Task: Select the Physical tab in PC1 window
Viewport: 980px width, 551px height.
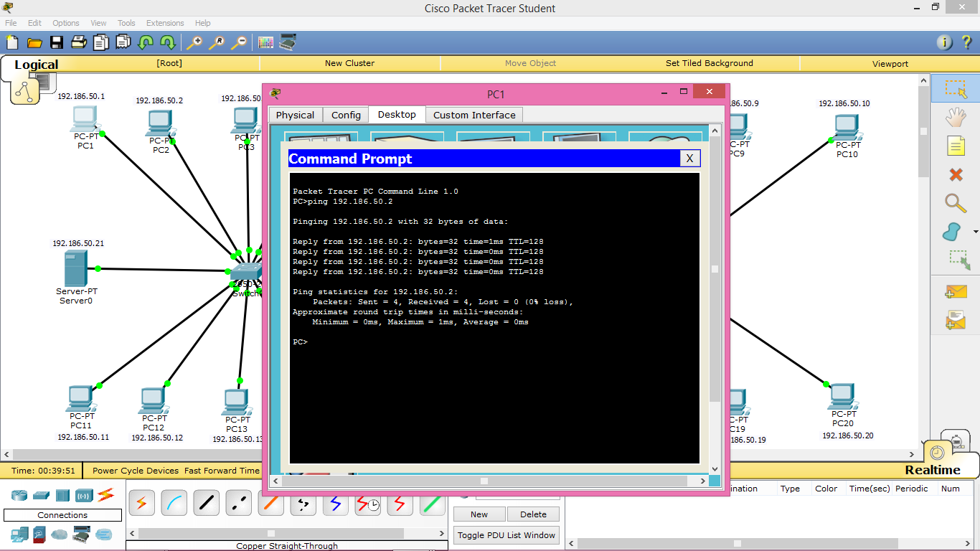Action: click(295, 115)
